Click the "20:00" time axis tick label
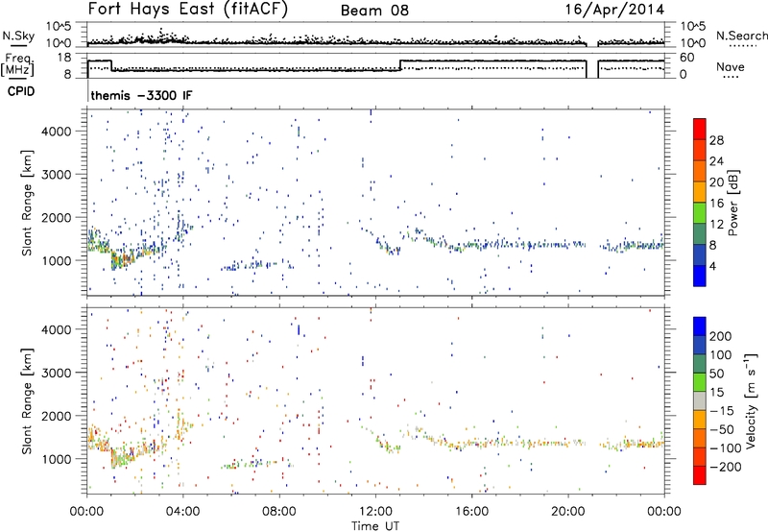 point(568,512)
